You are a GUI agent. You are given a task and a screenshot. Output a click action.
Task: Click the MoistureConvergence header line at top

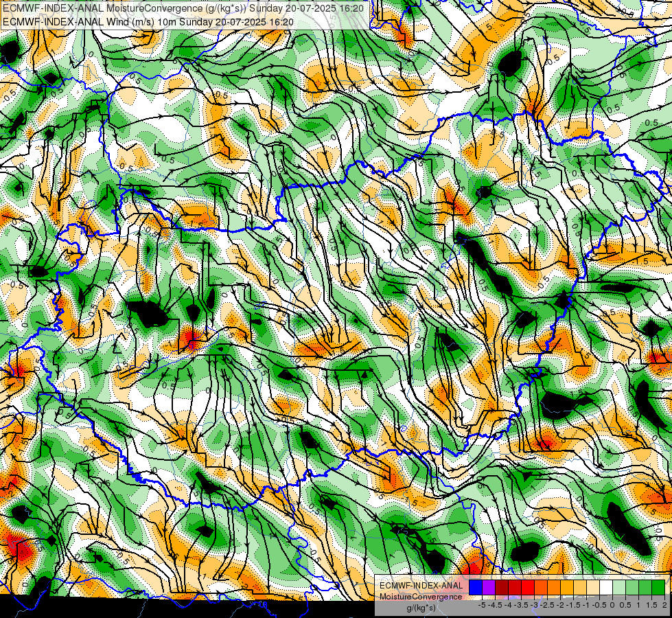click(x=183, y=8)
